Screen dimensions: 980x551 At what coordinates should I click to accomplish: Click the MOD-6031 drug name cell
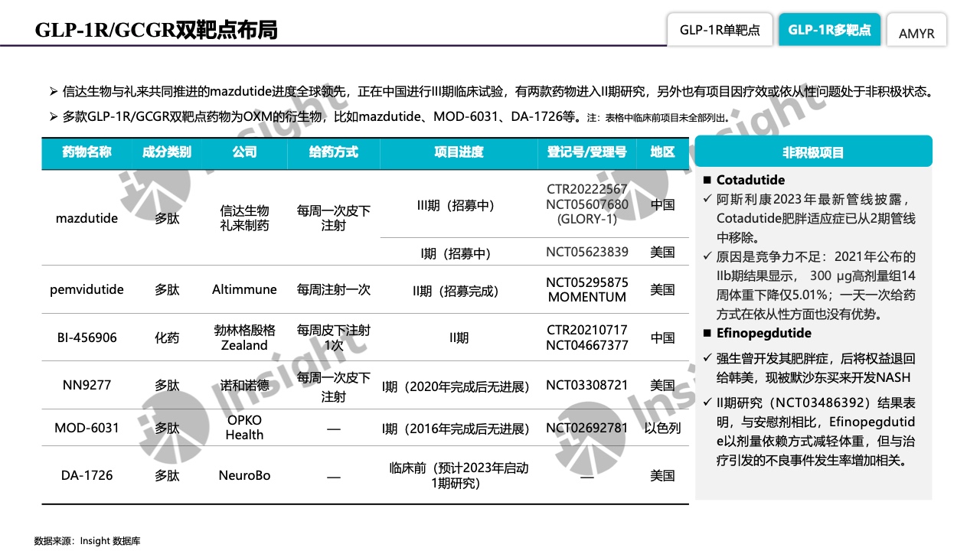[87, 428]
